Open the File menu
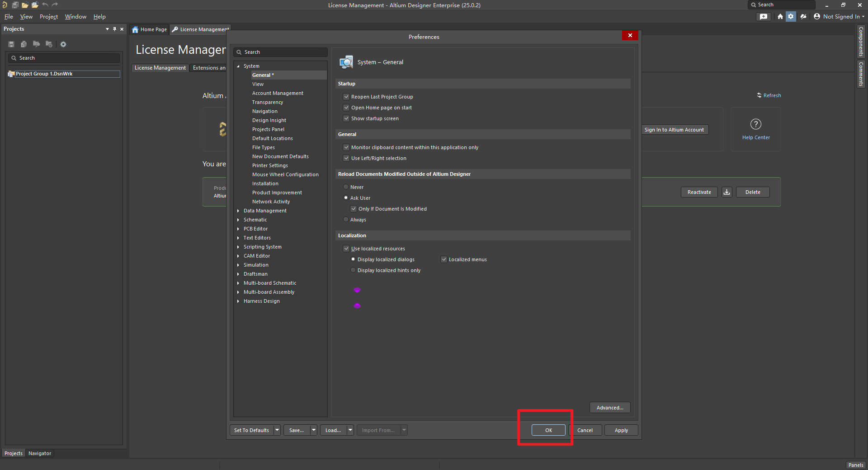The height and width of the screenshot is (470, 868). 9,17
